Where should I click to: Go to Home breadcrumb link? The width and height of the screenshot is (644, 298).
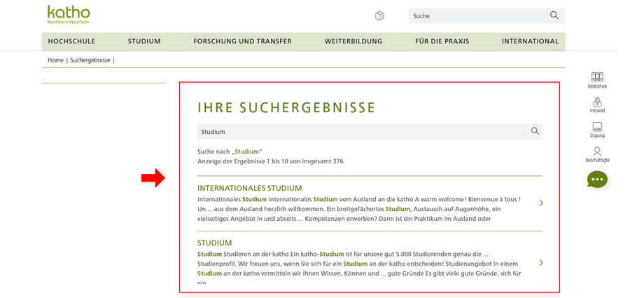coord(55,60)
